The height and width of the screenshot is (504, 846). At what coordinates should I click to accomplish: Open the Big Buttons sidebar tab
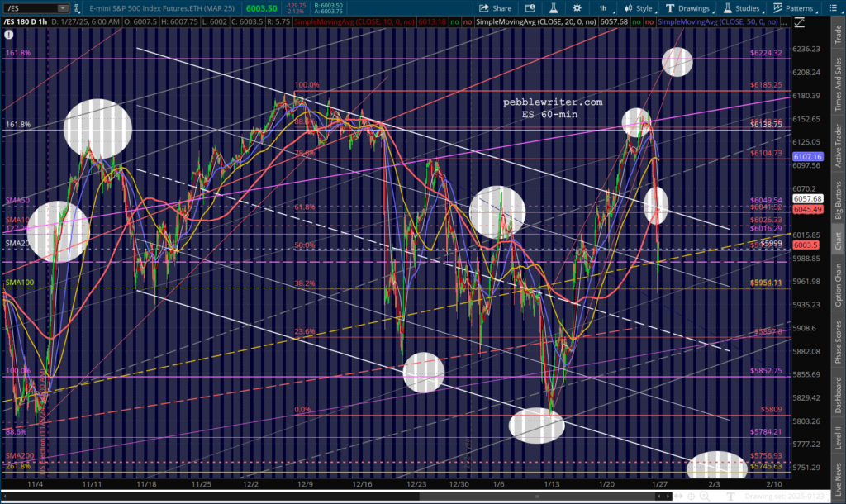[839, 200]
